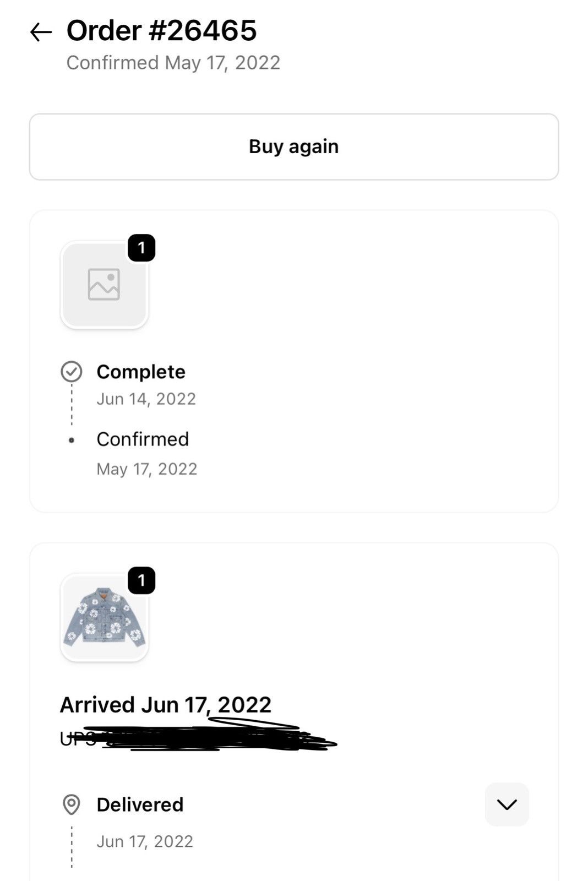Go back using the left arrow

click(x=41, y=32)
